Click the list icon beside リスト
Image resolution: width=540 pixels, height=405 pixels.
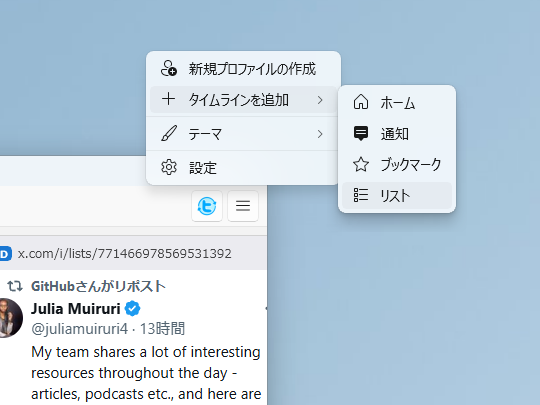click(361, 195)
